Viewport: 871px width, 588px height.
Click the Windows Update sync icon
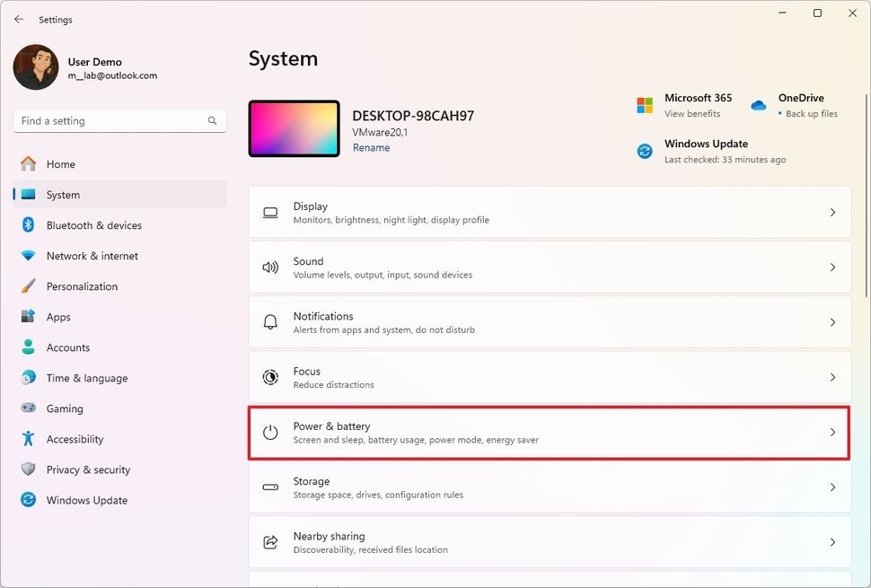coord(645,151)
